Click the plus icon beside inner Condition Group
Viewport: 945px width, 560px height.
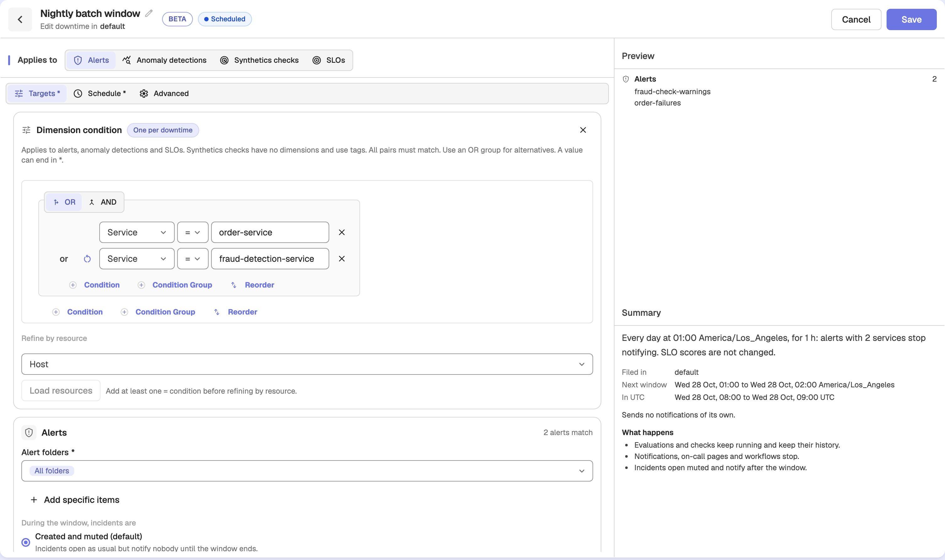tap(141, 285)
